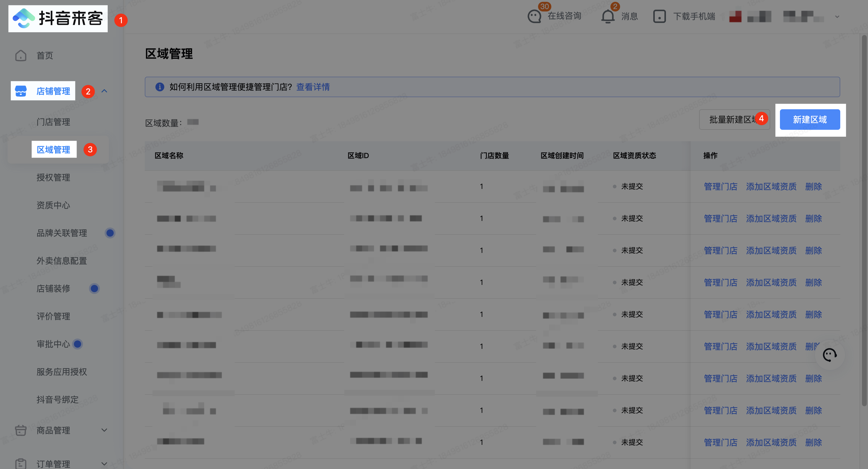Viewport: 868px width, 469px height.
Task: Click the 商品管理 basket icon
Action: [21, 430]
